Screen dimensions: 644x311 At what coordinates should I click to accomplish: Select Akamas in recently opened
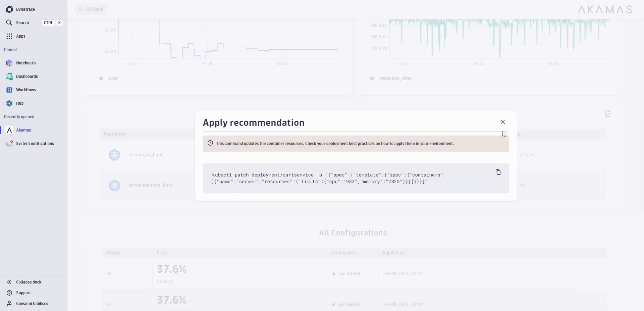coord(23,130)
